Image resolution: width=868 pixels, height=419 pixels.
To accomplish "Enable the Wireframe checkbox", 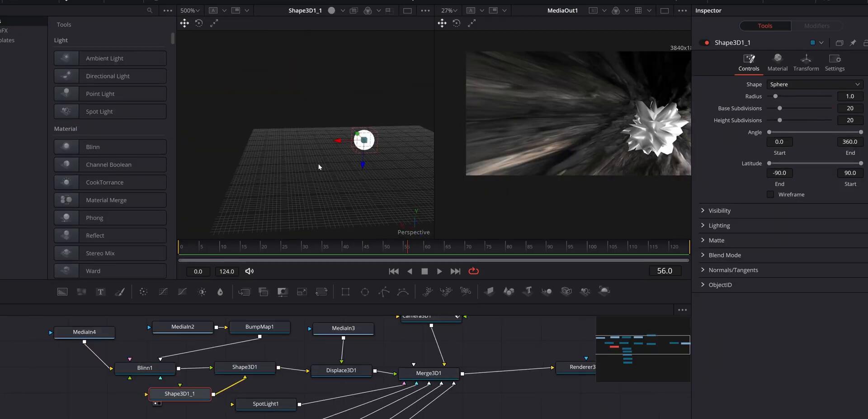I will coord(770,195).
